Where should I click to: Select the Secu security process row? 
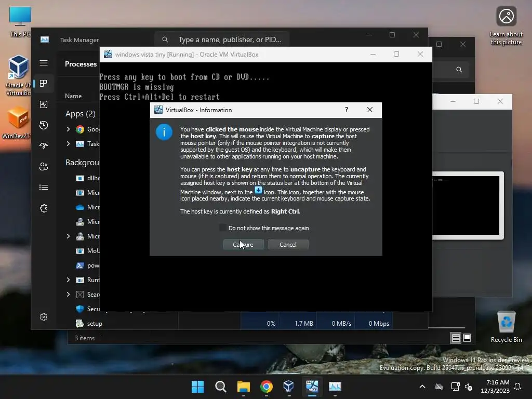click(x=87, y=309)
